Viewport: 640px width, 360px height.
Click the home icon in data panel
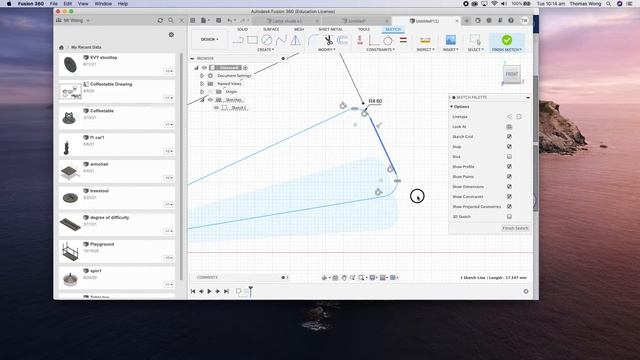coord(61,47)
